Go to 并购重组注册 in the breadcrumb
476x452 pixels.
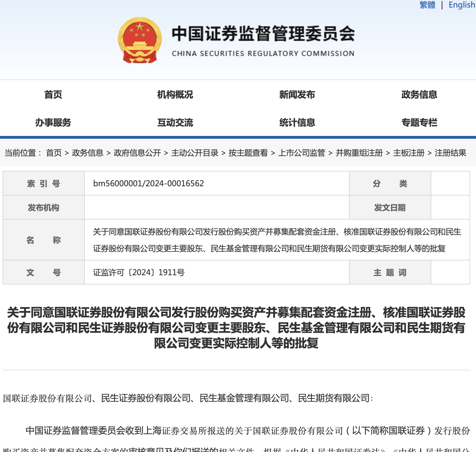click(x=359, y=153)
